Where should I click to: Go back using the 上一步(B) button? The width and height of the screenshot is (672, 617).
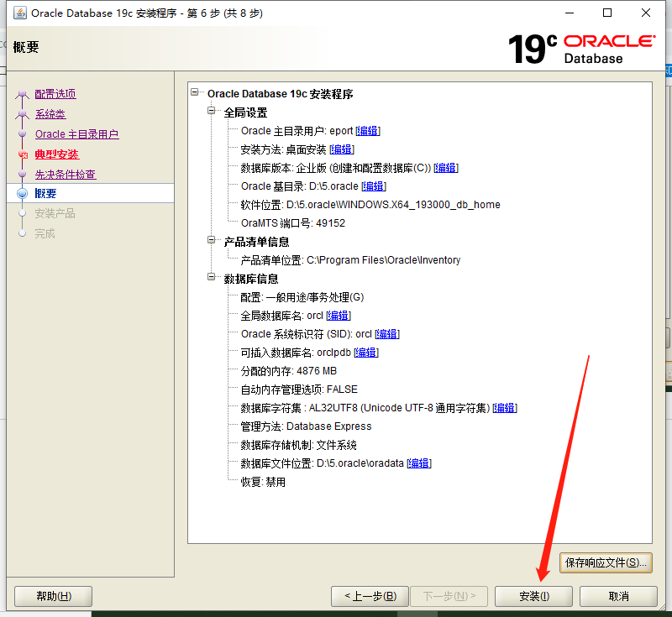coord(370,596)
